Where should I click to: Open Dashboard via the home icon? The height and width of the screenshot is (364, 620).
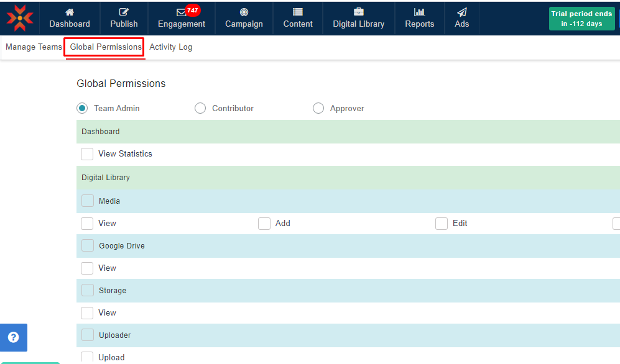(x=70, y=12)
